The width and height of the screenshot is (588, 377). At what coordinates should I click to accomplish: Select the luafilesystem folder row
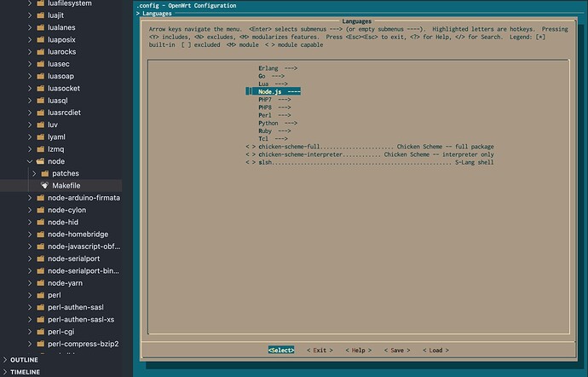[x=61, y=3]
